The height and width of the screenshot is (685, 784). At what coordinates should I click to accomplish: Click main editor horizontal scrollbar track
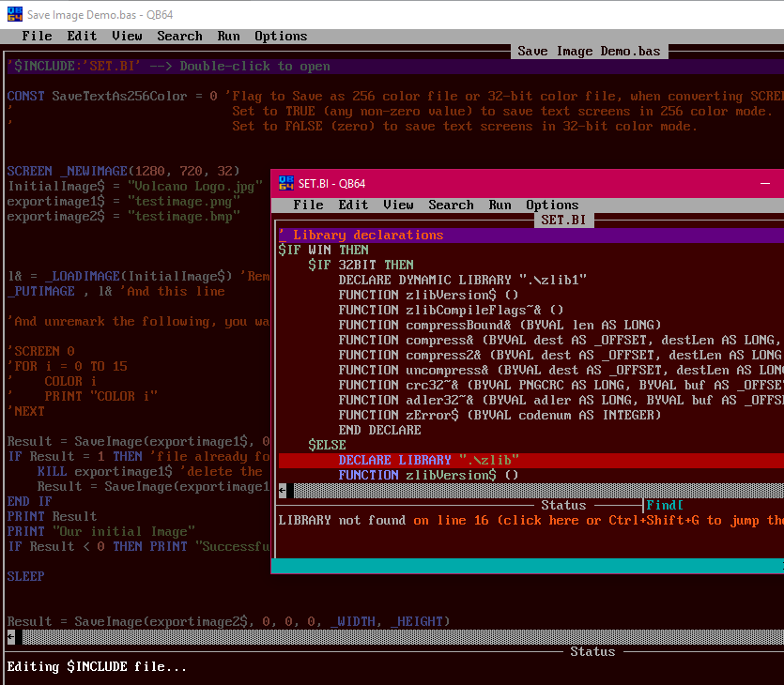[403, 637]
